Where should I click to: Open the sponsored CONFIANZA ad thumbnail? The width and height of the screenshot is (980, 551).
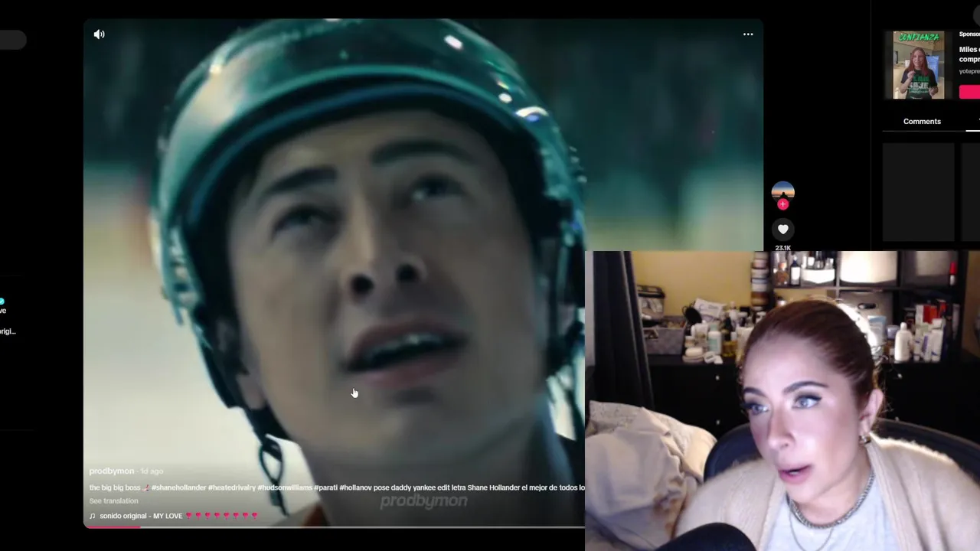pos(918,65)
